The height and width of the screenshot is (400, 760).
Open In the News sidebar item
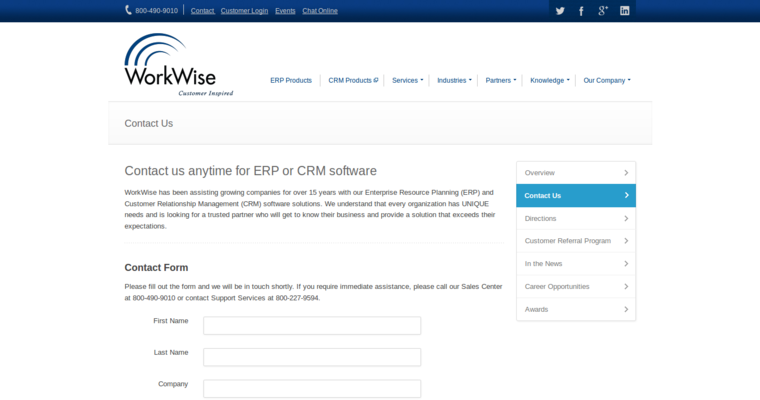click(x=576, y=264)
